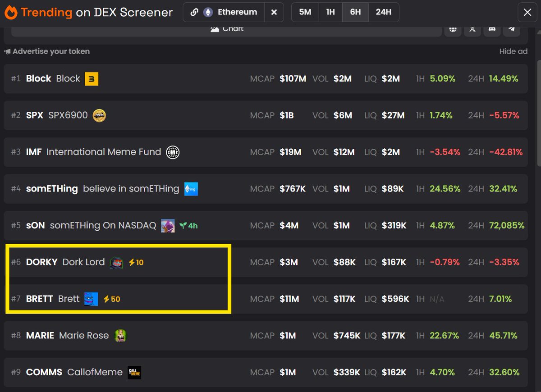Click BRETT's $596K liquidity value
This screenshot has height=392, width=541.
(395, 299)
